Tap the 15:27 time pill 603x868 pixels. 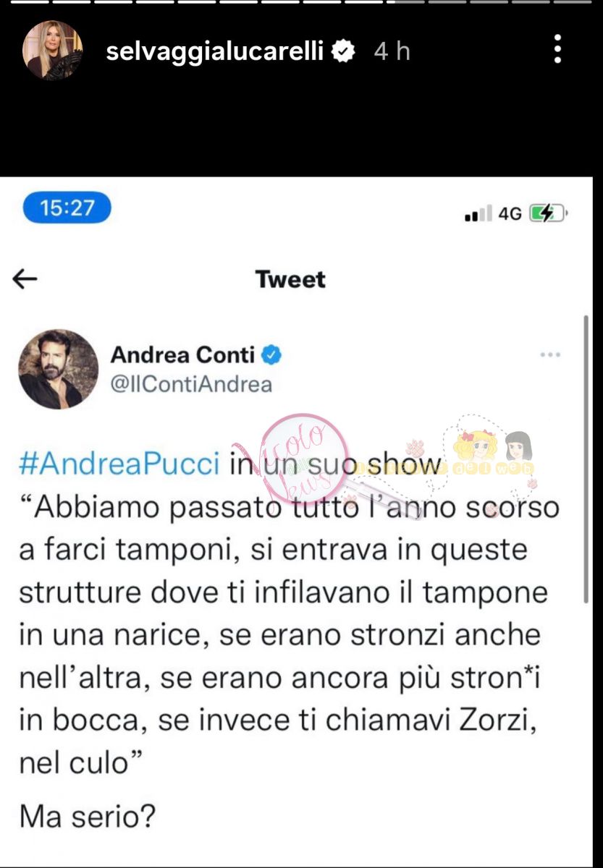[x=67, y=208]
